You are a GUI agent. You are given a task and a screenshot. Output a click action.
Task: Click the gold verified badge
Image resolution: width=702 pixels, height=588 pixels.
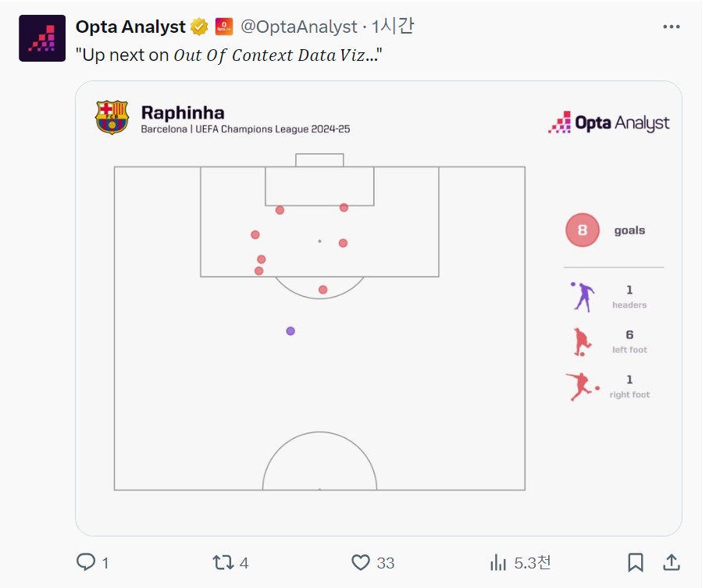pyautogui.click(x=199, y=27)
